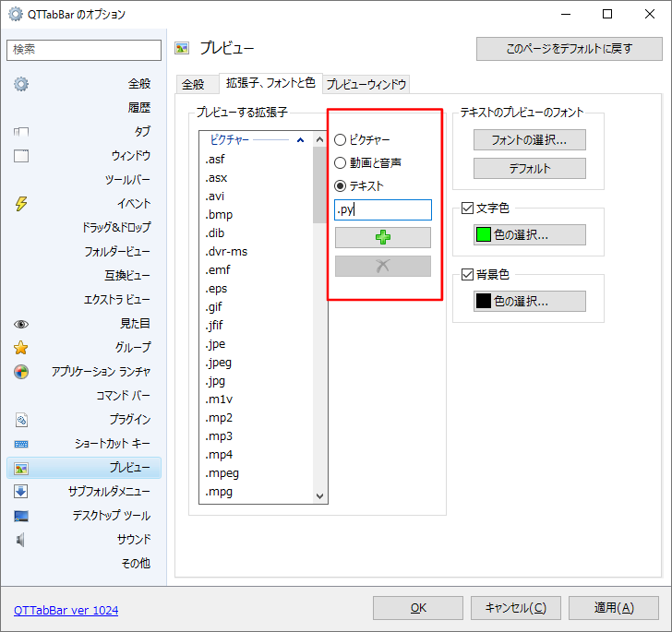The width and height of the screenshot is (672, 632).
Task: Collapse the ピクチャー group in extension list
Action: (300, 139)
